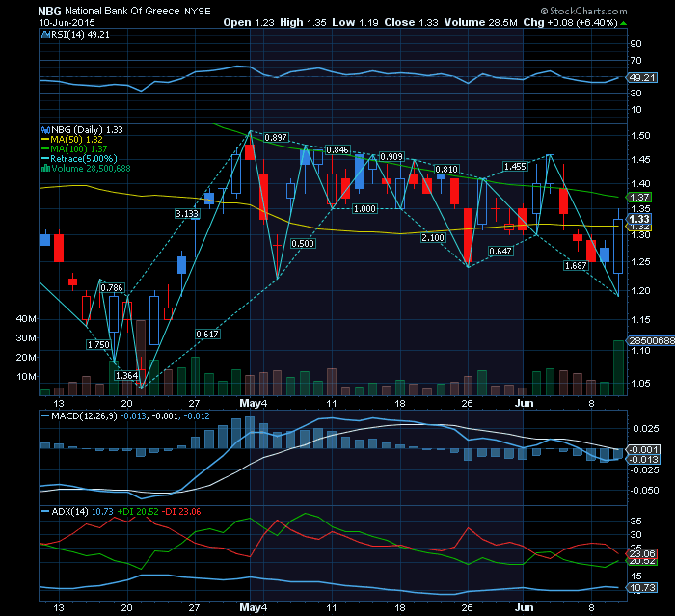Image resolution: width=675 pixels, height=616 pixels.
Task: Click the 'RSI(14) 49.21' indicator label
Action: pos(80,35)
